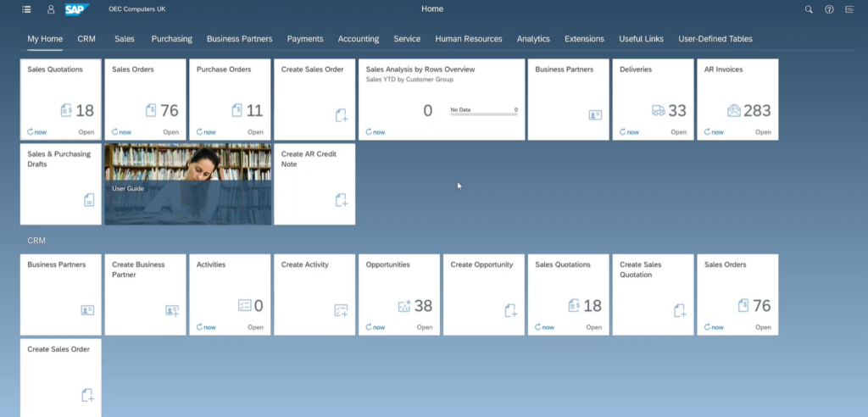Viewport: 868px width, 417px height.
Task: Click the OEC Computers UK company name
Action: (136, 9)
